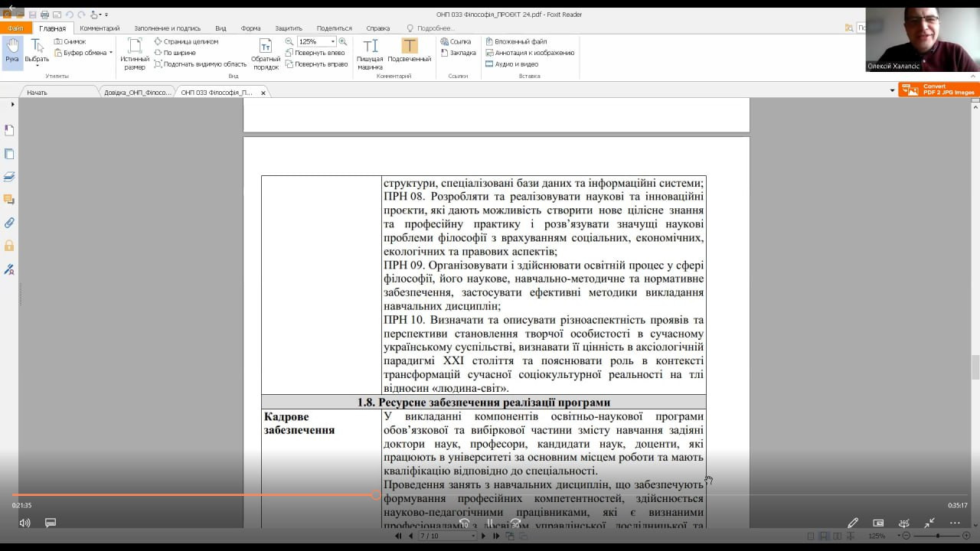The width and height of the screenshot is (980, 551).
Task: Click the Typewriter (Пишущая машинка) tool
Action: (x=370, y=52)
